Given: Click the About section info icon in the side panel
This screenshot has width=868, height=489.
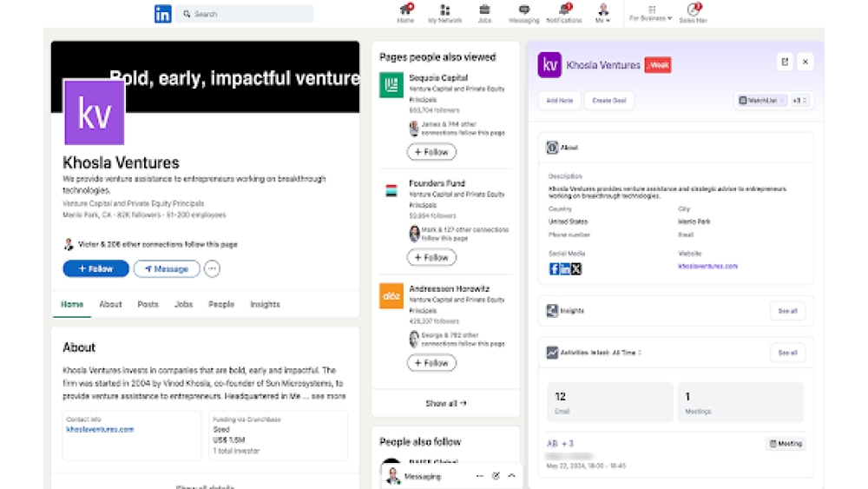Looking at the screenshot, I should pyautogui.click(x=552, y=148).
